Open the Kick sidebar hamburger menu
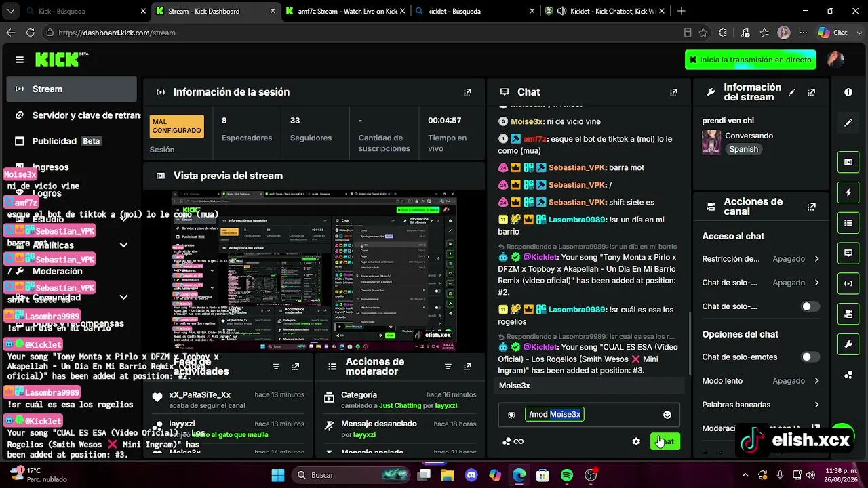The width and height of the screenshot is (868, 488). pyautogui.click(x=19, y=60)
